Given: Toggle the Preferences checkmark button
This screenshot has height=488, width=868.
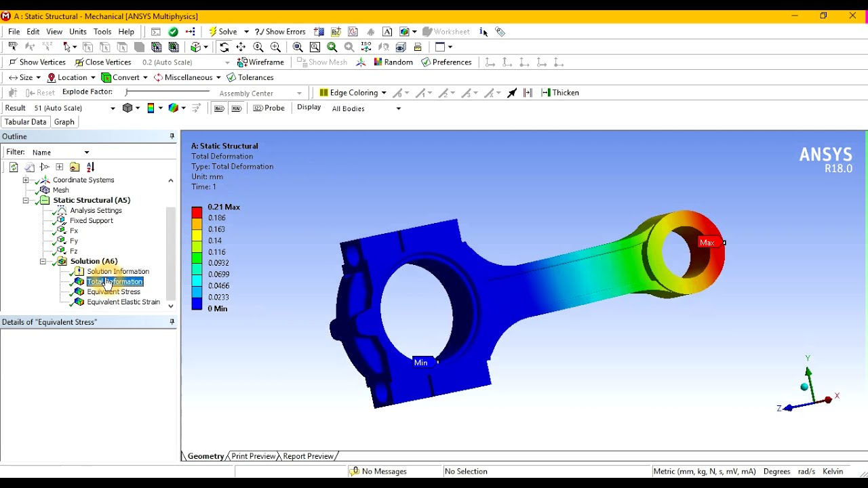Looking at the screenshot, I should tap(446, 62).
